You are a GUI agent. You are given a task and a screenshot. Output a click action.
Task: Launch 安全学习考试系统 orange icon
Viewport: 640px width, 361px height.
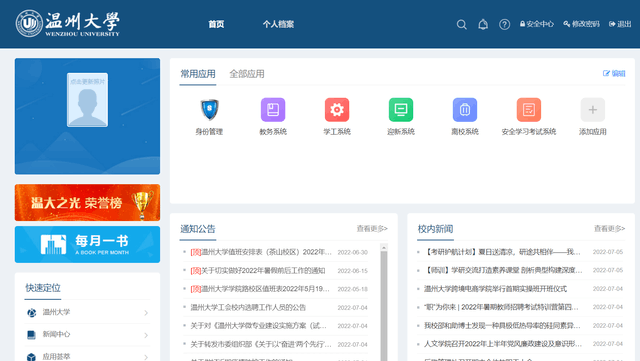pos(529,110)
